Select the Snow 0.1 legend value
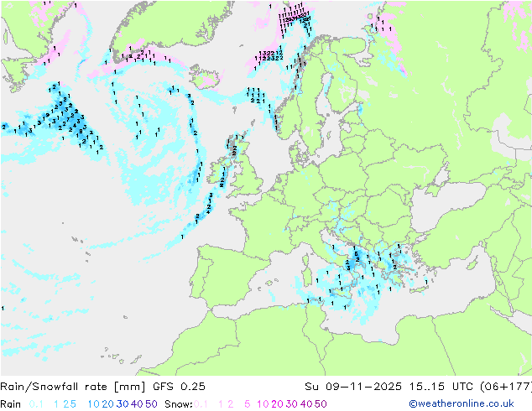 coord(201,404)
